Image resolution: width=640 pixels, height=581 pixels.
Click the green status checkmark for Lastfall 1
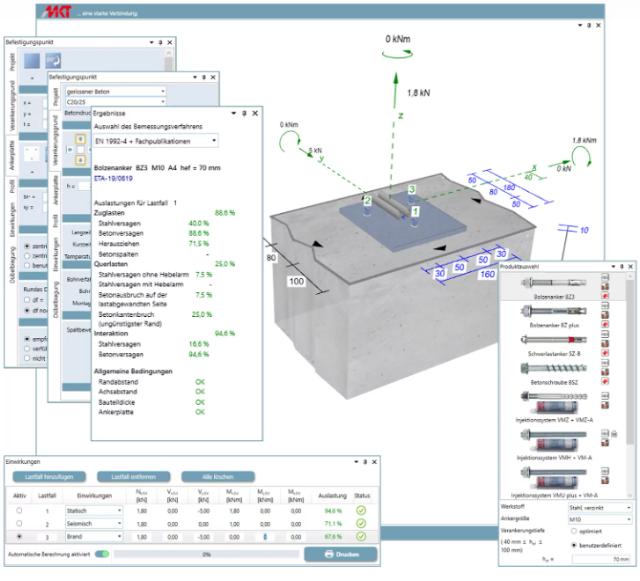click(x=361, y=509)
